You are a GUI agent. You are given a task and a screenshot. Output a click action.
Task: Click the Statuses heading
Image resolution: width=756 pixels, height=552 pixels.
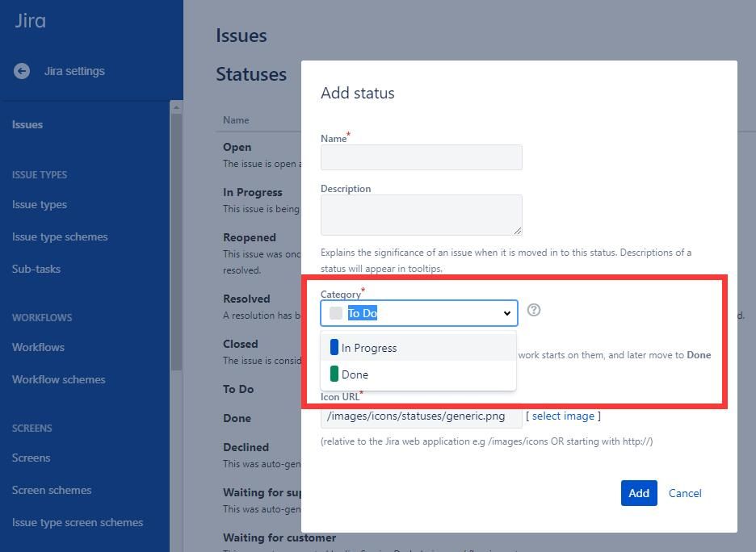tap(251, 74)
